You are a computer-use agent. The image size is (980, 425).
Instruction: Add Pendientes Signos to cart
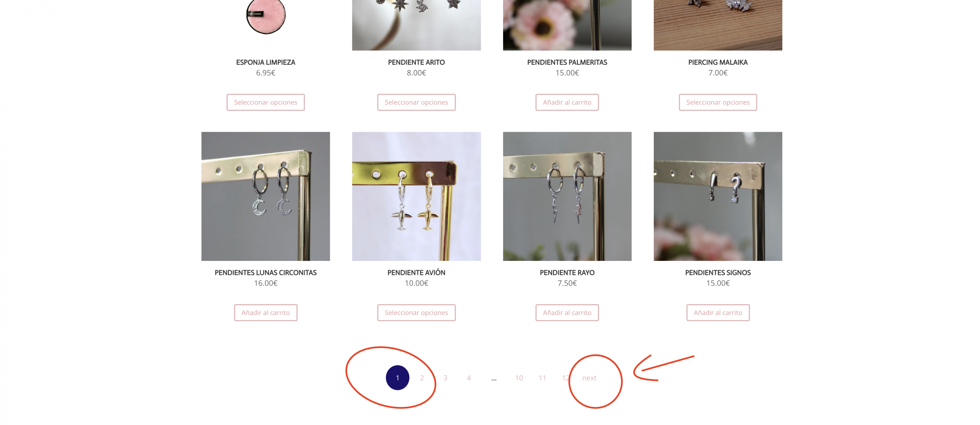point(718,312)
